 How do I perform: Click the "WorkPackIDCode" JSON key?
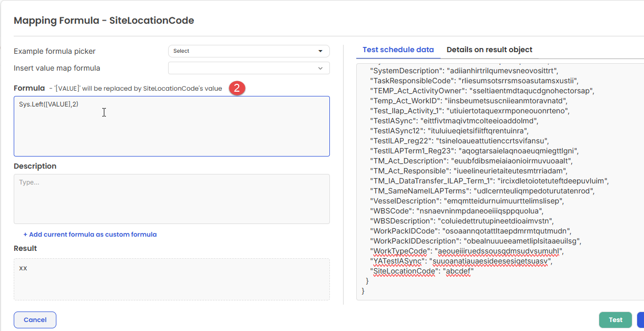403,231
